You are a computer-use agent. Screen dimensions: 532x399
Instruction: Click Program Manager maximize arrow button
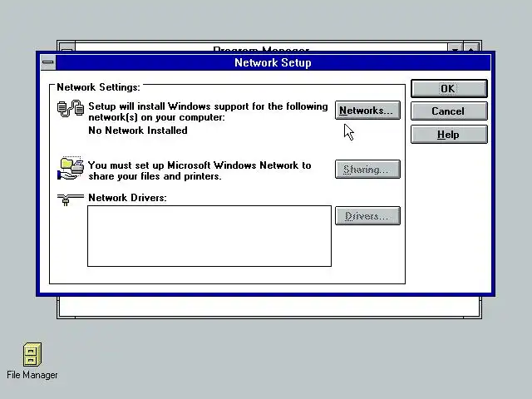pyautogui.click(x=471, y=47)
